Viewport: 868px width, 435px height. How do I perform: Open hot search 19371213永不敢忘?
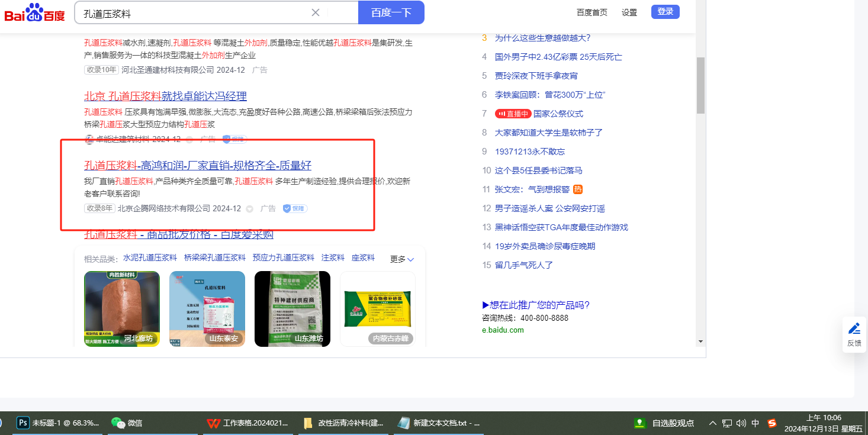530,152
